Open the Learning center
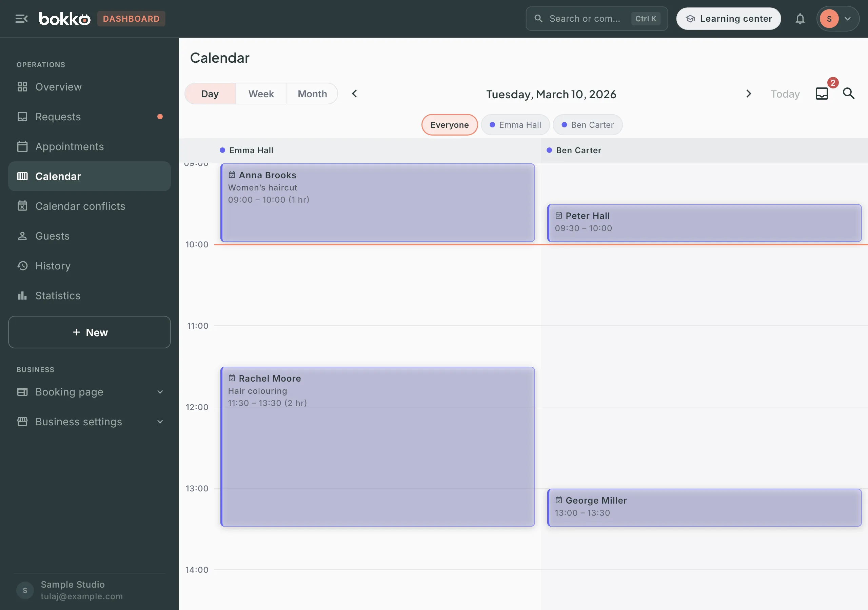This screenshot has height=610, width=868. (729, 19)
